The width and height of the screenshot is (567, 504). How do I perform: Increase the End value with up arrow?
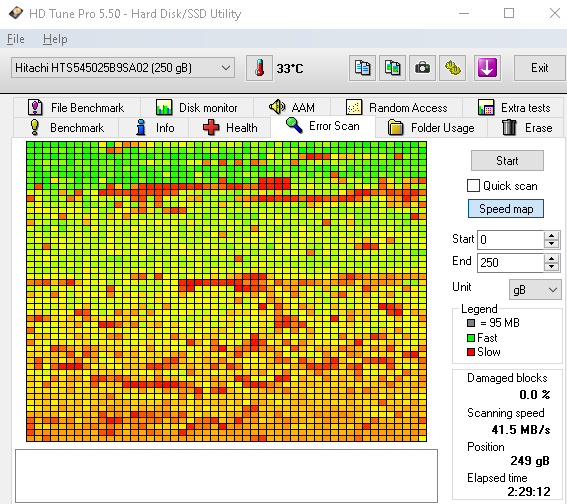551,258
